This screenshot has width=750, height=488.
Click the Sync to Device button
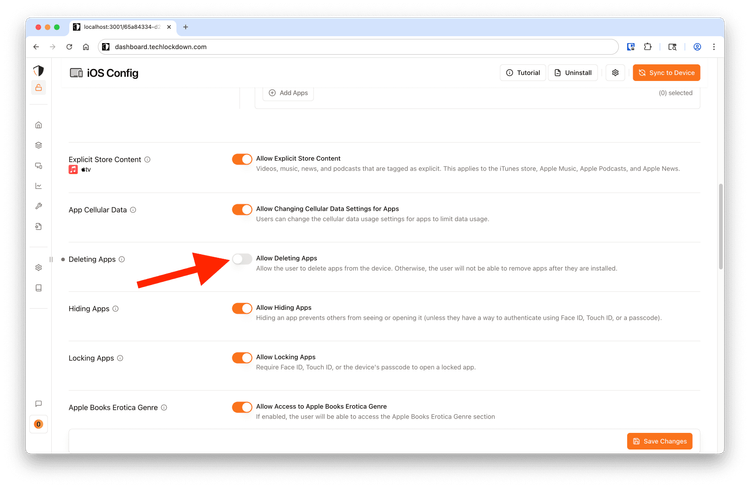point(666,73)
